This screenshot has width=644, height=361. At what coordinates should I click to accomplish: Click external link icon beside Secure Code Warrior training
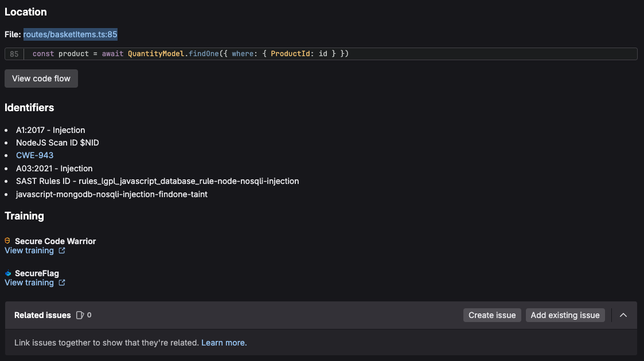coord(62,250)
